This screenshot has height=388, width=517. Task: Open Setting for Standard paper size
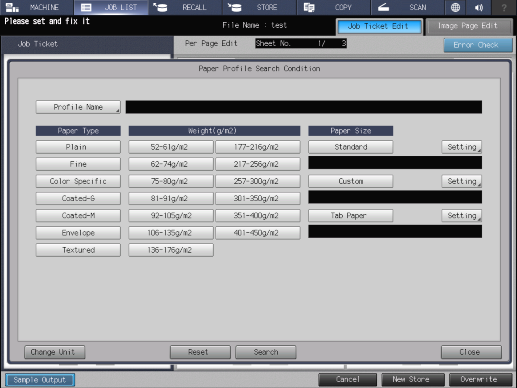462,147
